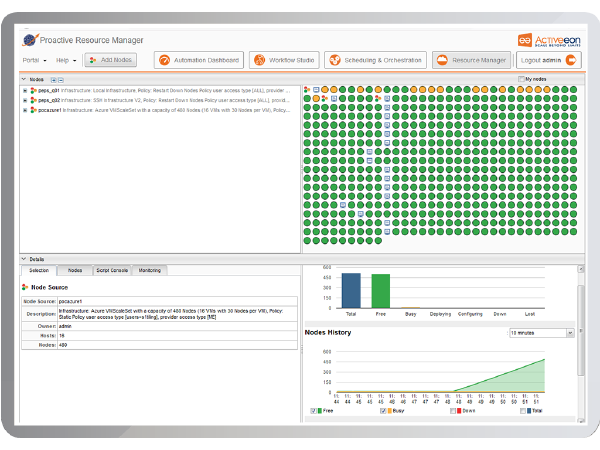
Task: Select the pocazure1 row text in tree
Action: click(164, 110)
